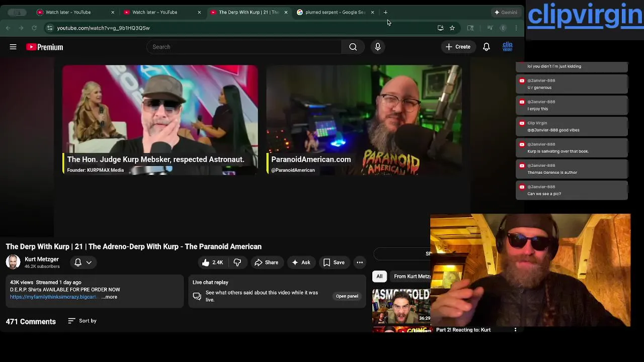Focus the YouTube search field
644x362 pixels.
(244, 47)
